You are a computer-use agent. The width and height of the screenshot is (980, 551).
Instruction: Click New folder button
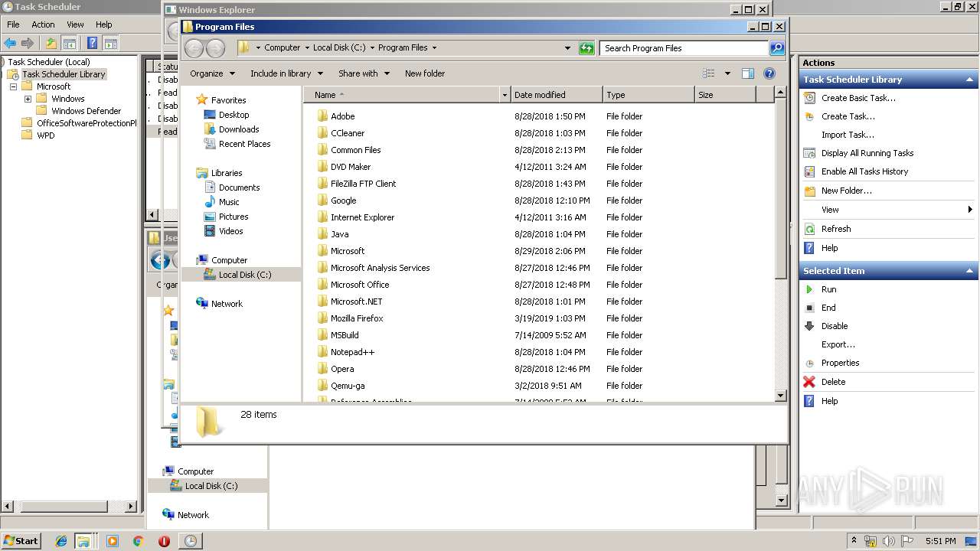tap(425, 73)
